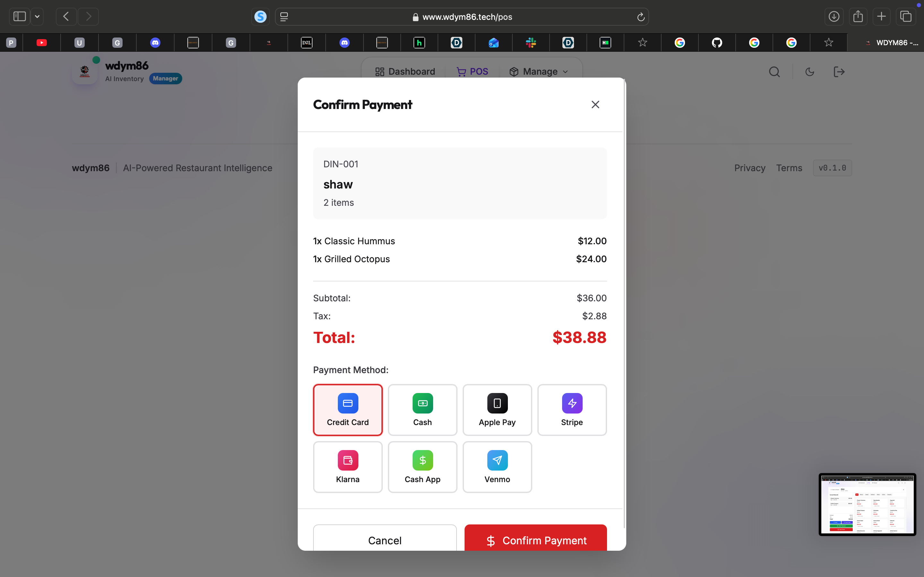Pick Klarna payment method
The image size is (924, 577).
[347, 467]
